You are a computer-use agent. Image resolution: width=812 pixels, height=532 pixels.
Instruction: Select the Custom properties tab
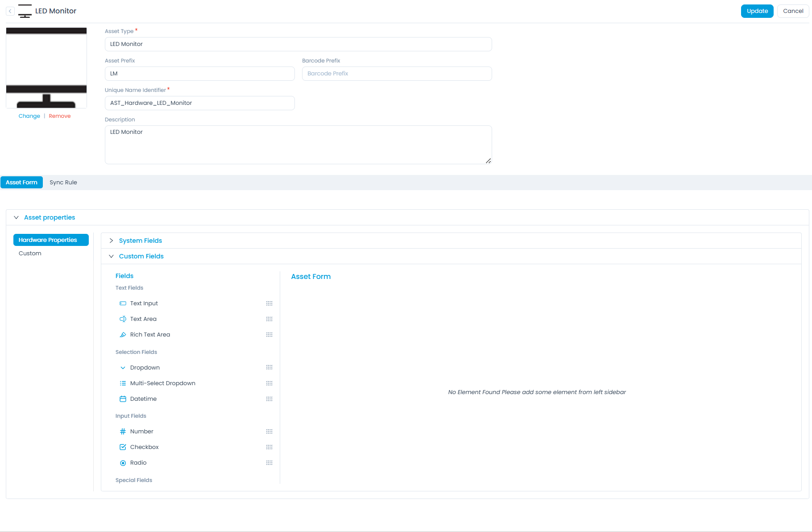[x=30, y=253]
